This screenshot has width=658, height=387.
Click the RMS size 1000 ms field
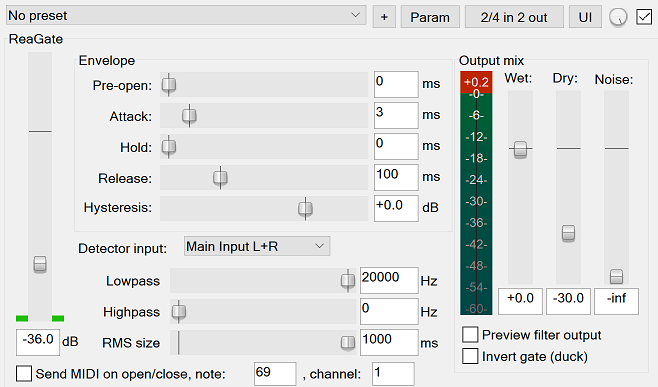point(389,343)
